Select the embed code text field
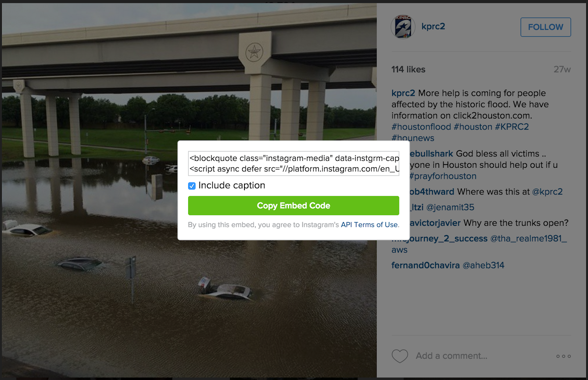The width and height of the screenshot is (588, 380). pos(294,163)
